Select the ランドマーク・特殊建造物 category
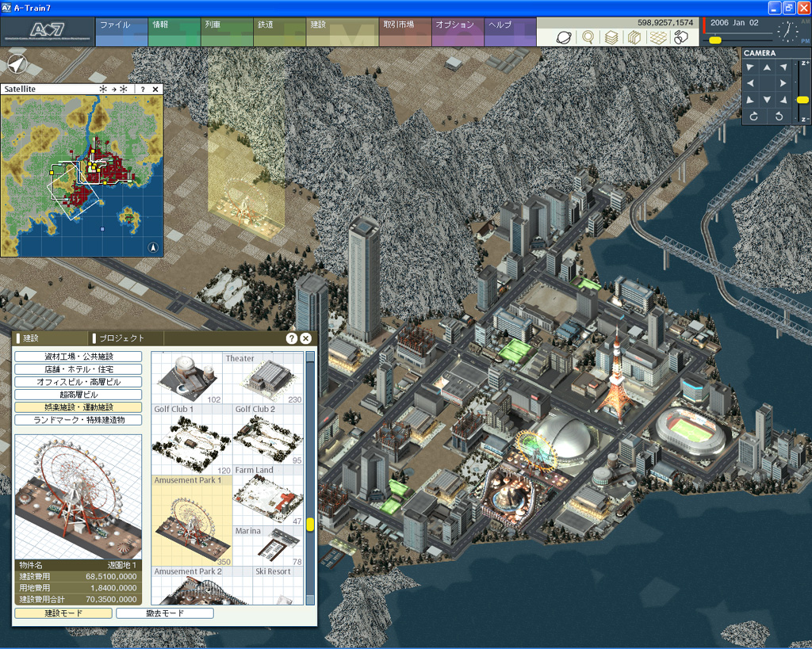Image resolution: width=812 pixels, height=649 pixels. click(x=79, y=420)
